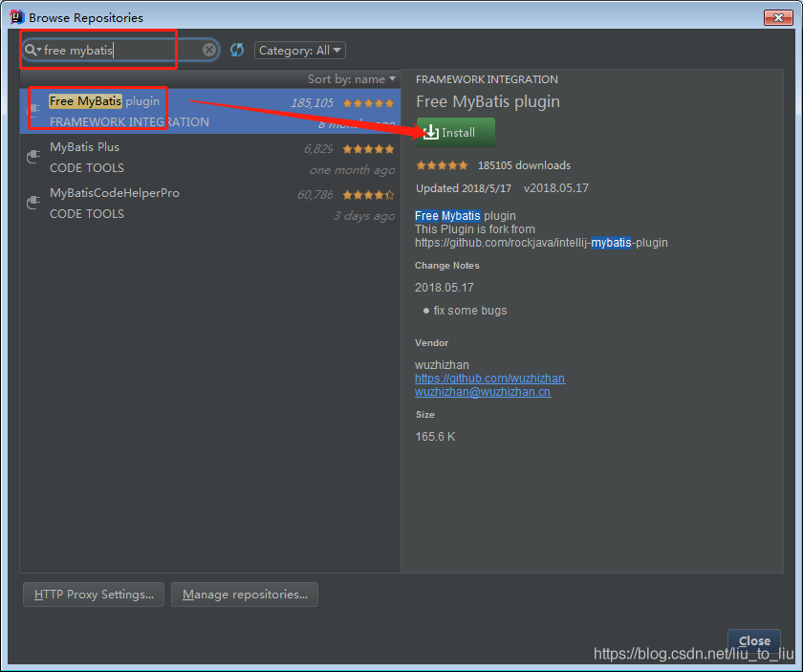This screenshot has height=672, width=803.
Task: Click the 60,786 download count
Action: click(315, 195)
